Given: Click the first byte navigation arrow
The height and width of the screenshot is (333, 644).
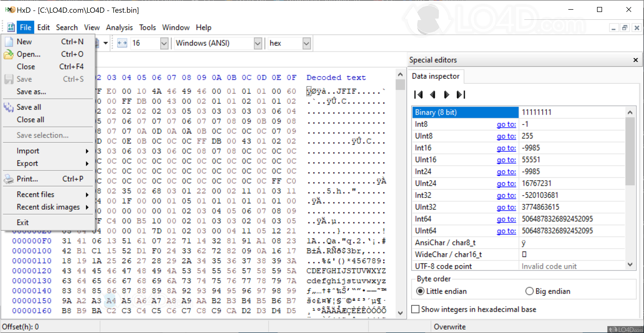Looking at the screenshot, I should click(x=418, y=95).
